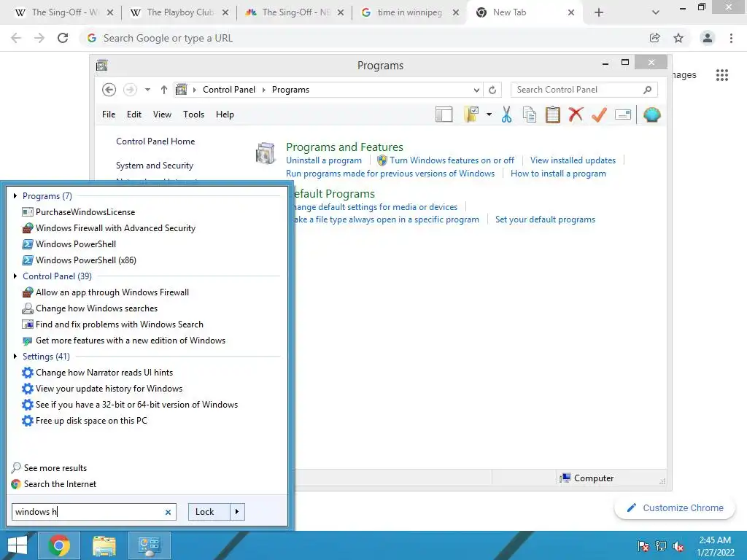Collapse the Settings (41) search group
The image size is (747, 560).
(15, 356)
